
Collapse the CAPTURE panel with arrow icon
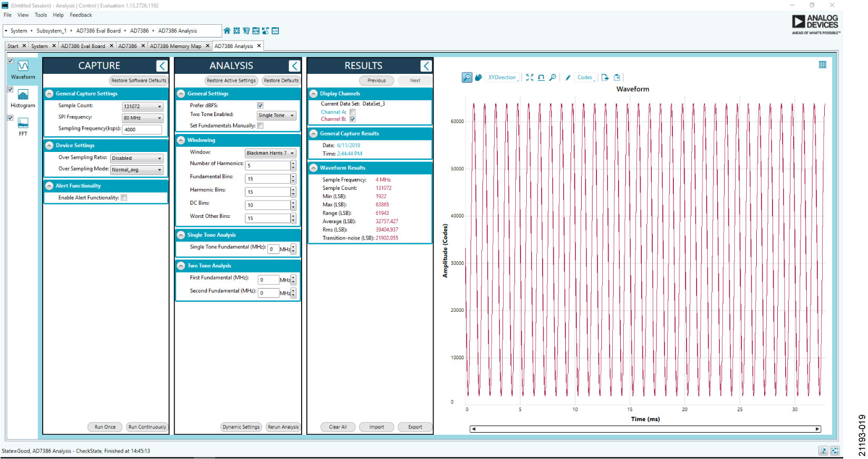tap(162, 66)
